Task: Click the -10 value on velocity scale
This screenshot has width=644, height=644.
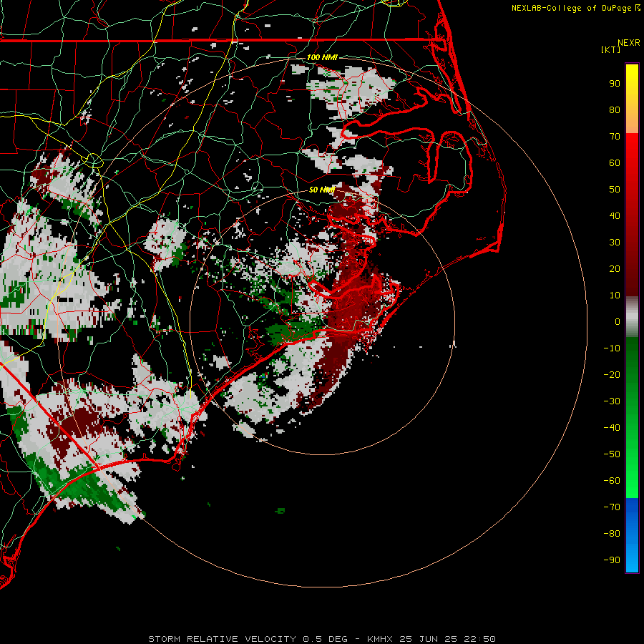Action: [x=612, y=348]
